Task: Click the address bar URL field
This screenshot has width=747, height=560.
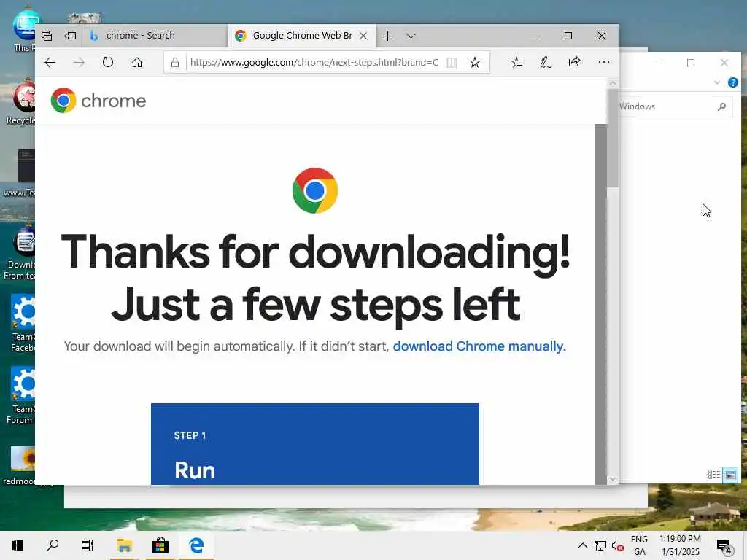Action: [314, 63]
